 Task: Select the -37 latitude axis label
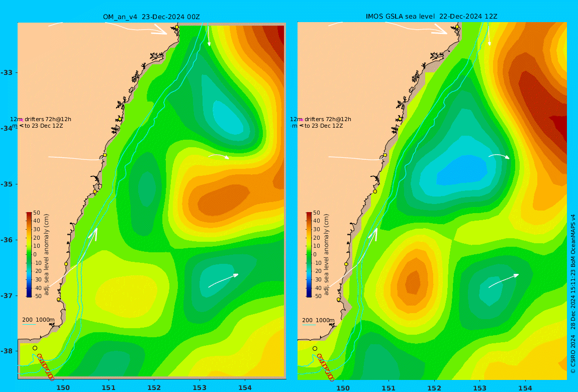point(8,296)
